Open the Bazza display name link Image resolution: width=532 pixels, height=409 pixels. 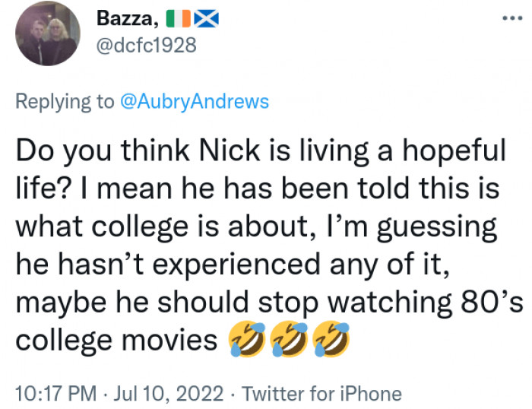[126, 18]
